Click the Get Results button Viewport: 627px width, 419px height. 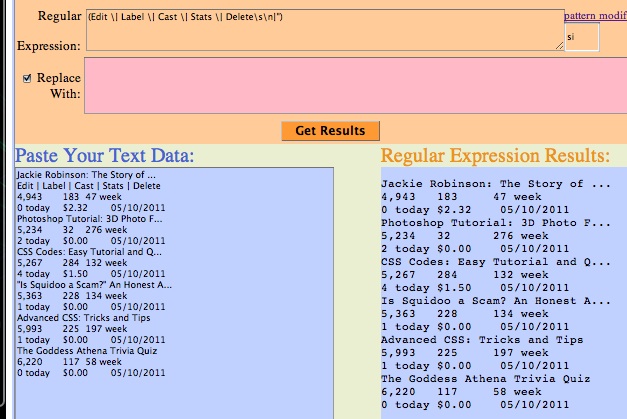pyautogui.click(x=330, y=130)
